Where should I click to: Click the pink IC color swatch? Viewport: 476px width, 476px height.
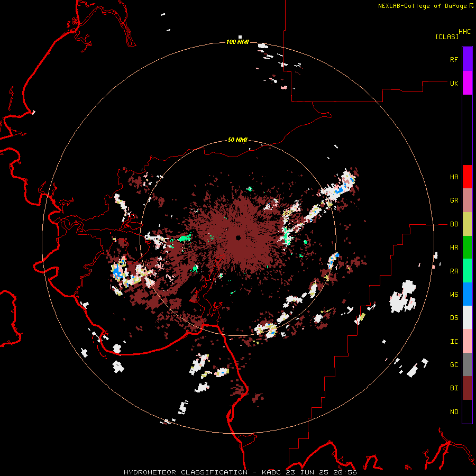tap(467, 341)
